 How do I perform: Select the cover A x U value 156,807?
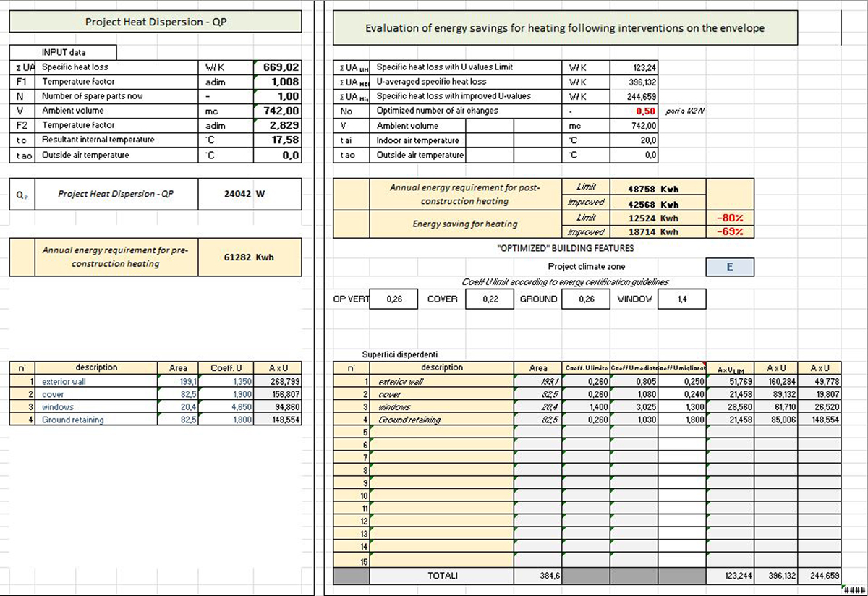tap(278, 394)
